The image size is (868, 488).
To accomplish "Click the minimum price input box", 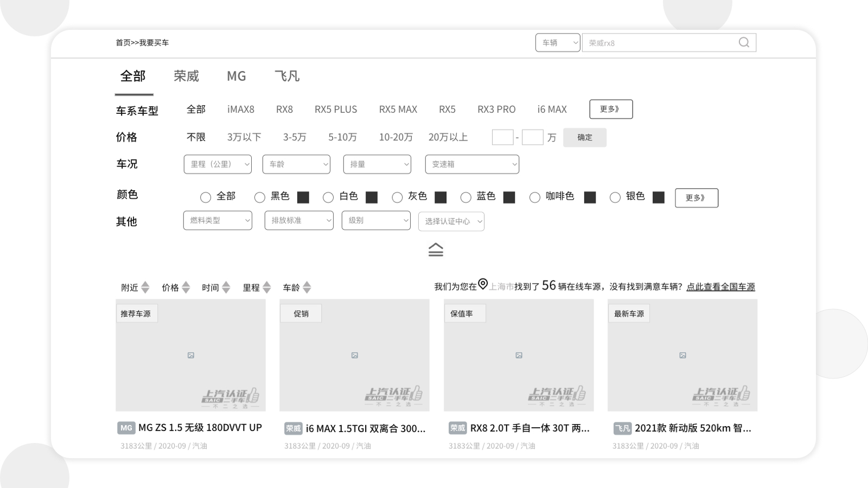I will pyautogui.click(x=502, y=137).
